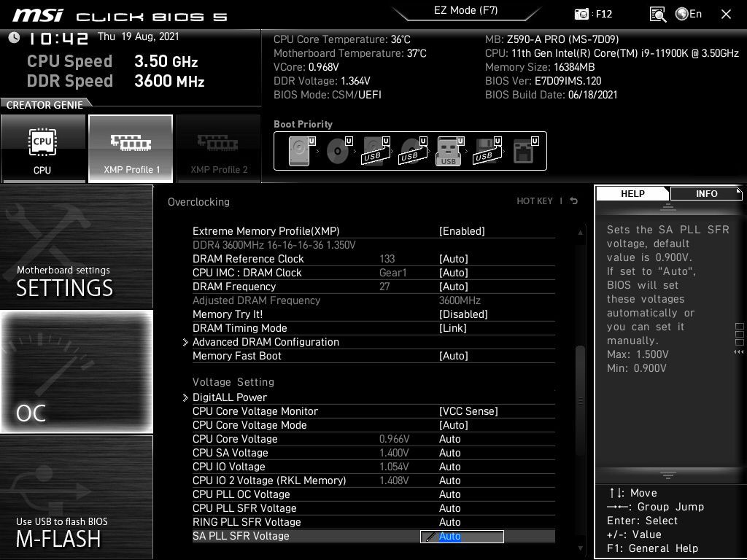Change Extreme Memory Profile(XMP) Enabled value
747x560 pixels.
coord(462,231)
